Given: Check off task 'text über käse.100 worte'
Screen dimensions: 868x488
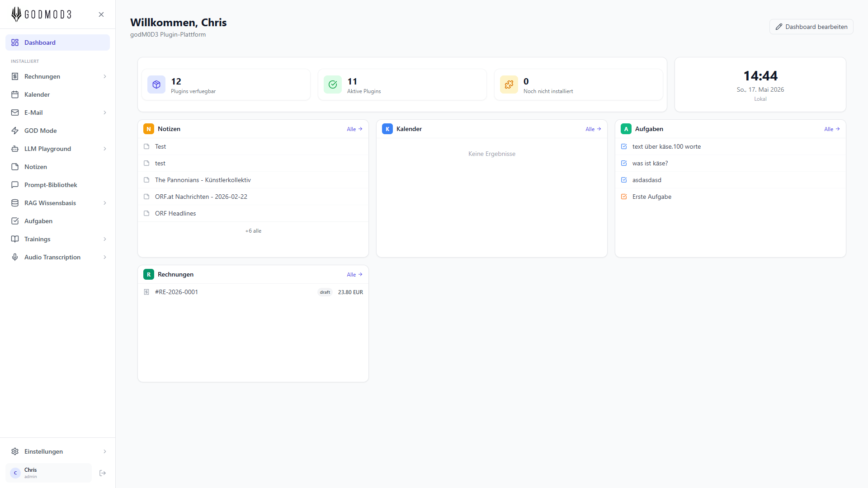Looking at the screenshot, I should click(x=624, y=146).
